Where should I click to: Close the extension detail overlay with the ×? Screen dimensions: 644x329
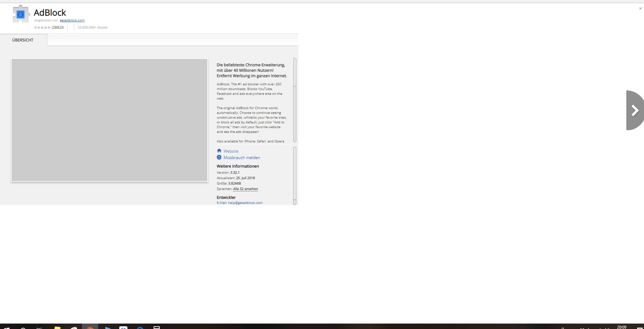point(640,8)
